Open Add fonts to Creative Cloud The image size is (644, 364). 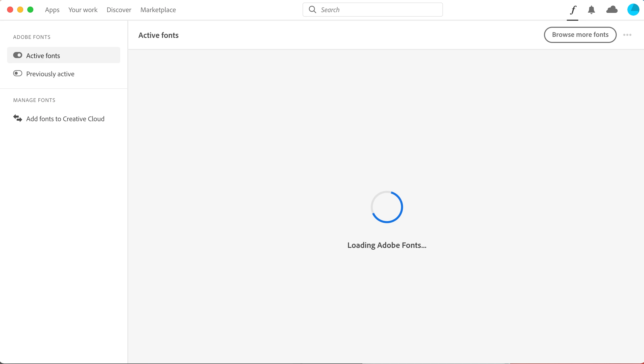pos(65,119)
